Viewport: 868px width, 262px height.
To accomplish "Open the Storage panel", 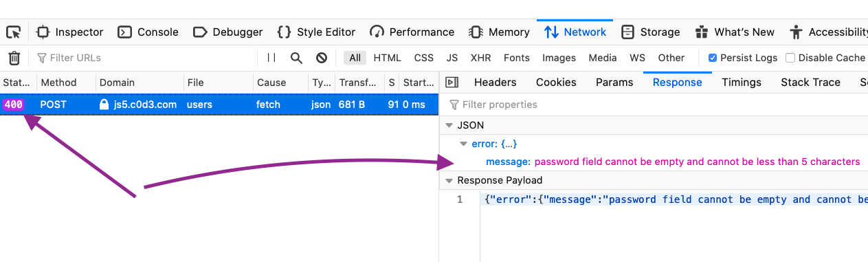I will click(x=651, y=32).
